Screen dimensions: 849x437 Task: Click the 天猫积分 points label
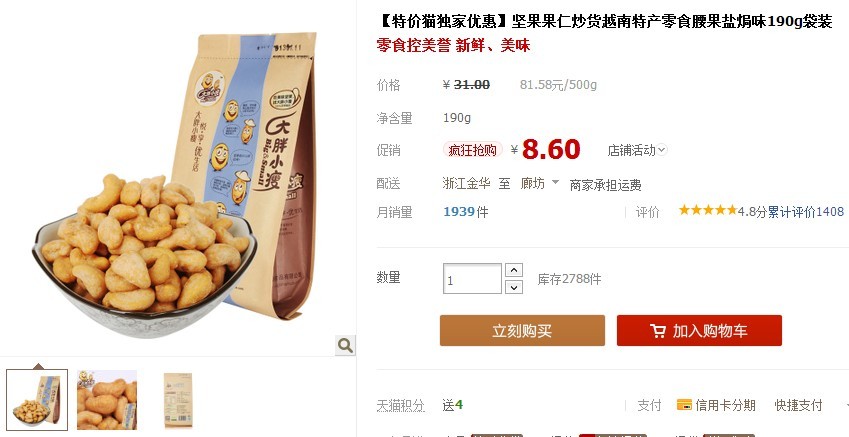coord(400,405)
